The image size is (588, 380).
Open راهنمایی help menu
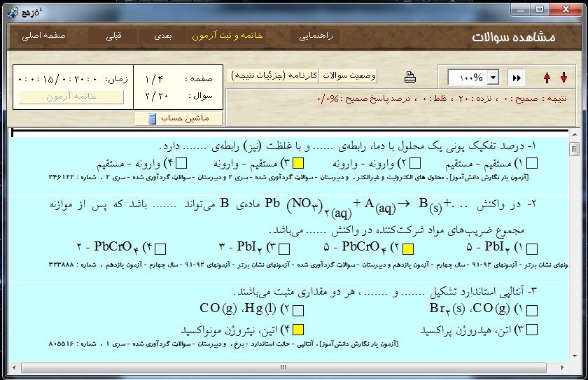click(x=316, y=36)
